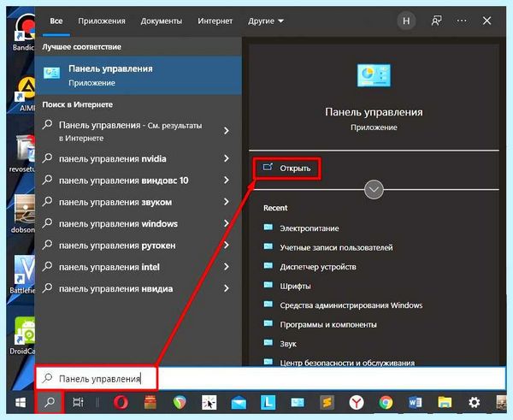Image resolution: width=513 pixels, height=420 pixels.
Task: Launch Yandex Browser from taskbar
Action: (x=357, y=402)
